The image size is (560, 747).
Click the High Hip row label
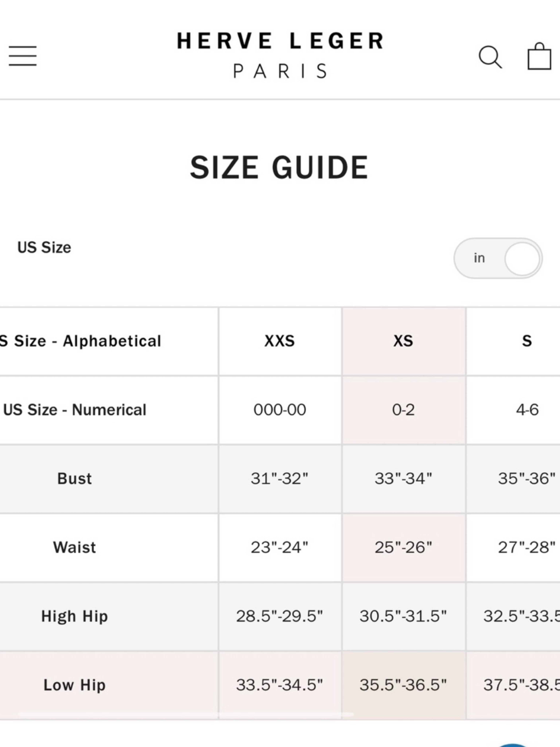pyautogui.click(x=74, y=616)
